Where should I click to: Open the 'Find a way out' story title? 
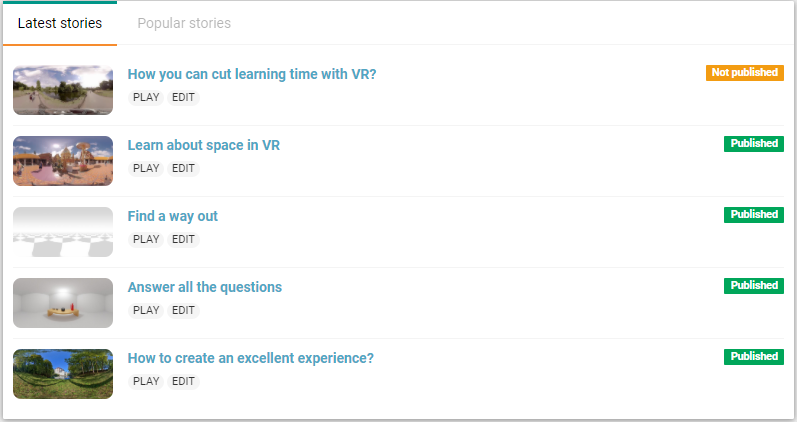point(172,217)
